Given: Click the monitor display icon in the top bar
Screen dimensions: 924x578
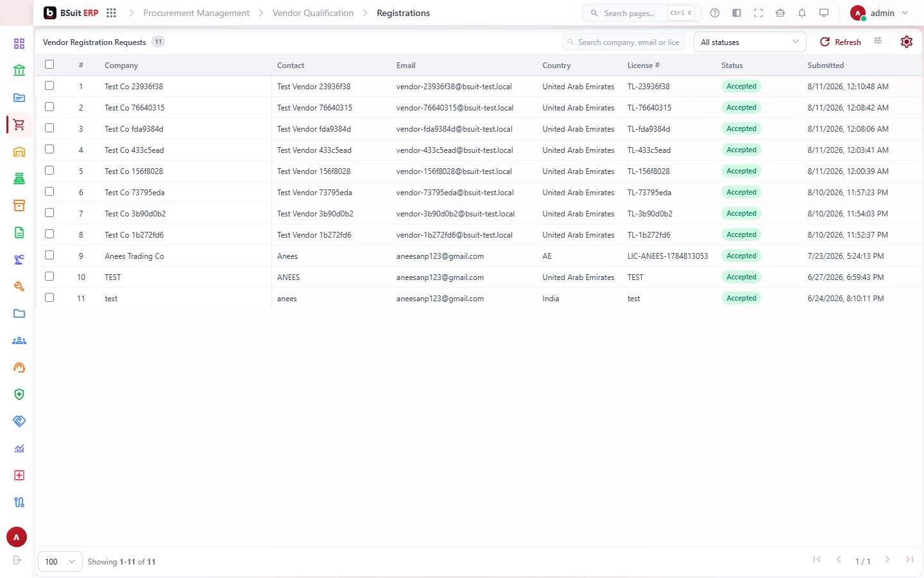Looking at the screenshot, I should tap(824, 13).
